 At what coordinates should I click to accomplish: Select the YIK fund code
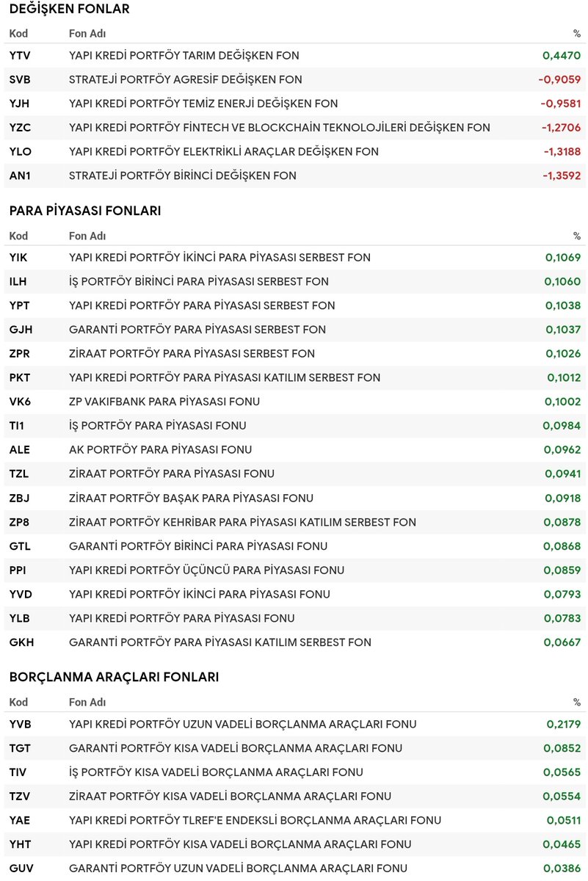(x=19, y=257)
